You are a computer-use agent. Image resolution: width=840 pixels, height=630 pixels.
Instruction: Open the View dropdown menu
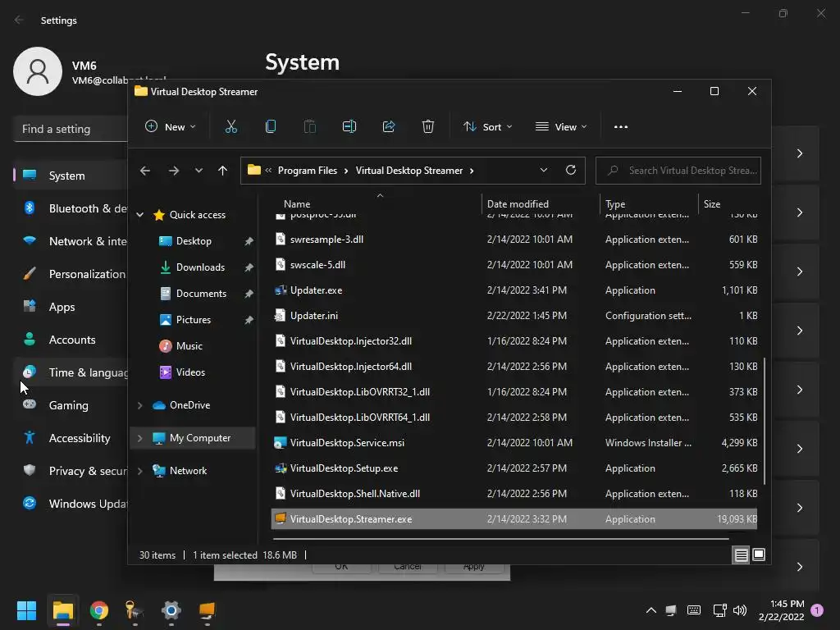(x=561, y=127)
